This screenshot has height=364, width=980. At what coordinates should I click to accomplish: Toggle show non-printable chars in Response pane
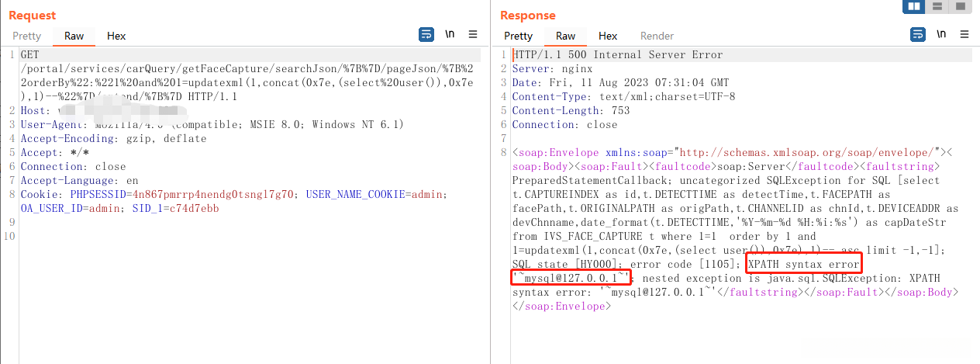tap(941, 34)
